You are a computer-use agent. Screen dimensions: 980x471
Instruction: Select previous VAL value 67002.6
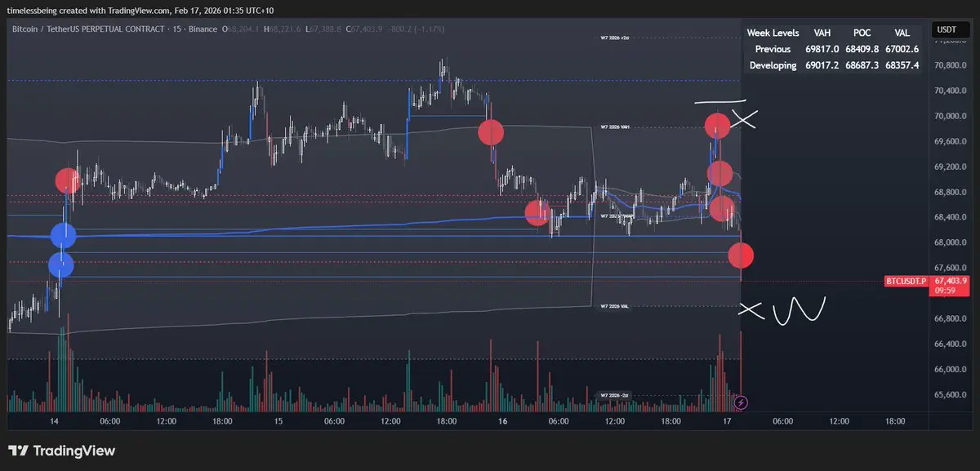[x=902, y=49]
